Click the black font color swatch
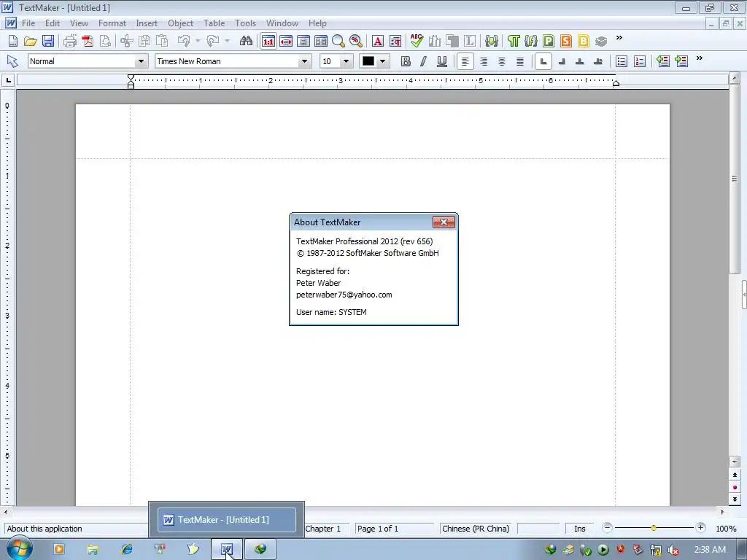Screen dimensions: 747x560 tap(368, 61)
